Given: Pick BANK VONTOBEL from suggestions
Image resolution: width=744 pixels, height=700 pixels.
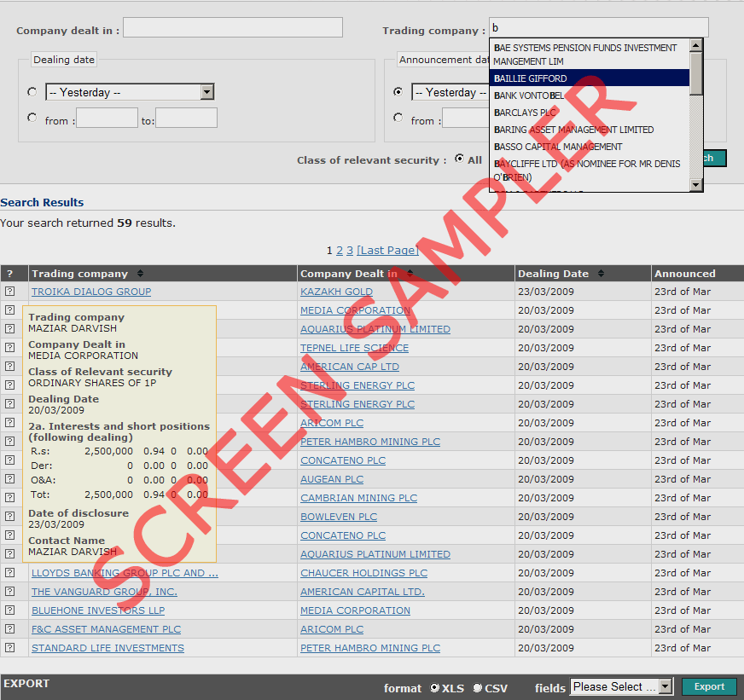Looking at the screenshot, I should (x=590, y=95).
